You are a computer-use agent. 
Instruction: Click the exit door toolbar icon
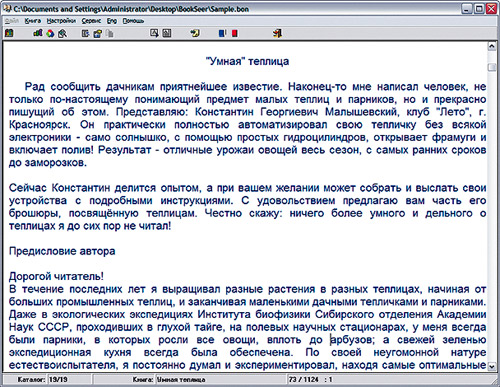pyautogui.click(x=277, y=33)
